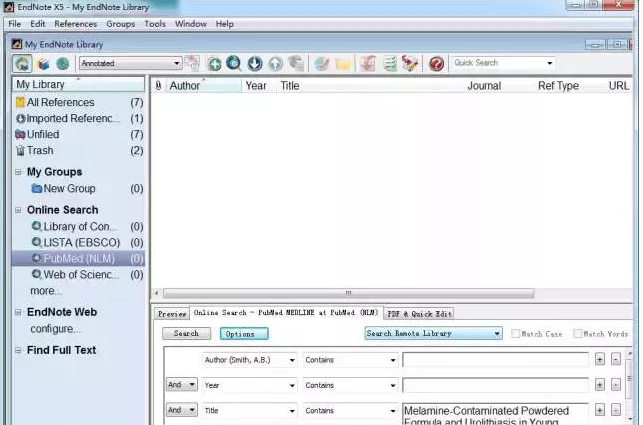Open the And operator dropdown in Year row
This screenshot has width=643, height=425.
point(182,385)
